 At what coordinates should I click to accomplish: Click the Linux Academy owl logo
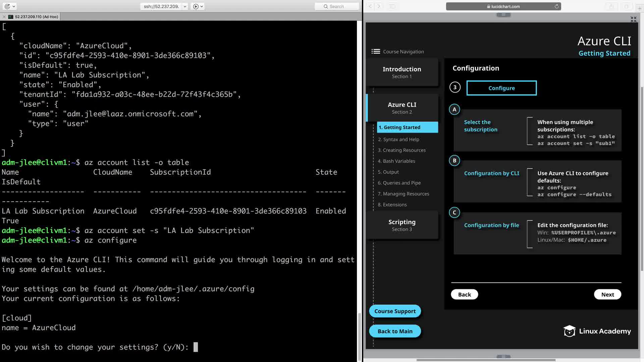tap(569, 331)
